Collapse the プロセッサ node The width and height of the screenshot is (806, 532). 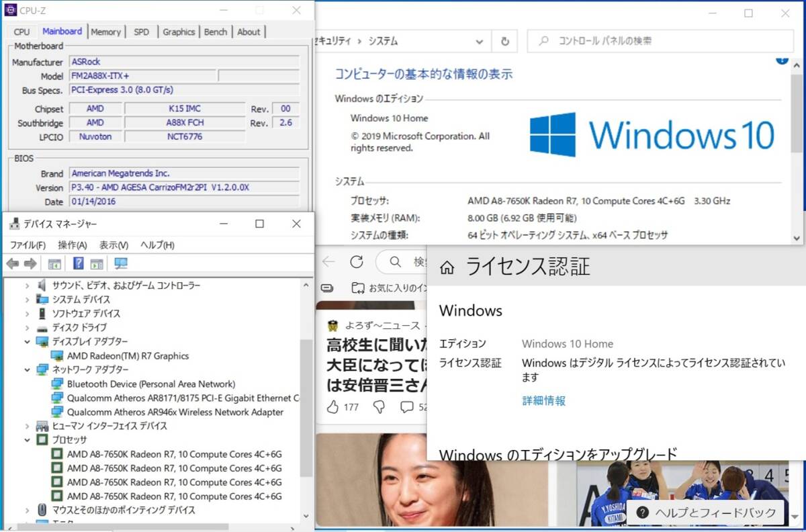[x=27, y=440]
